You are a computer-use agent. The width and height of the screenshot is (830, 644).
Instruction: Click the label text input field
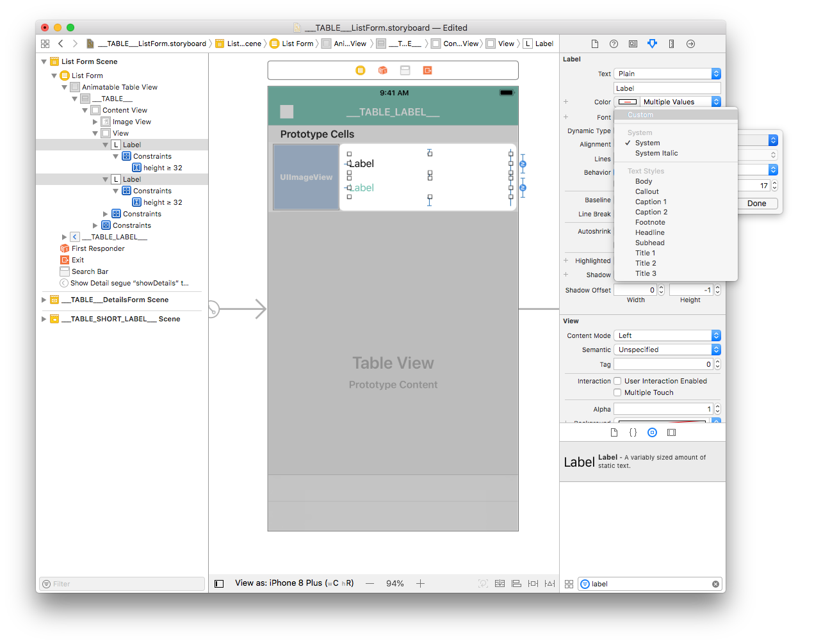tap(667, 88)
